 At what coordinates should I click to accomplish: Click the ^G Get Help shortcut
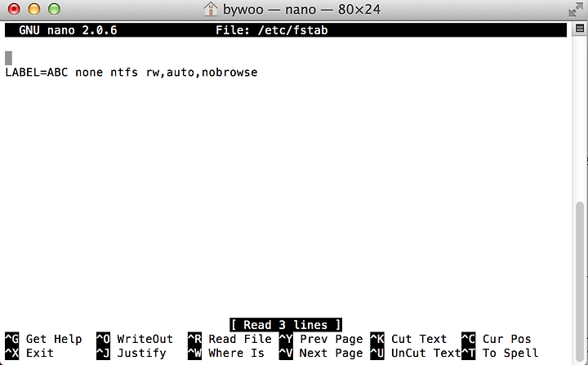coord(43,339)
